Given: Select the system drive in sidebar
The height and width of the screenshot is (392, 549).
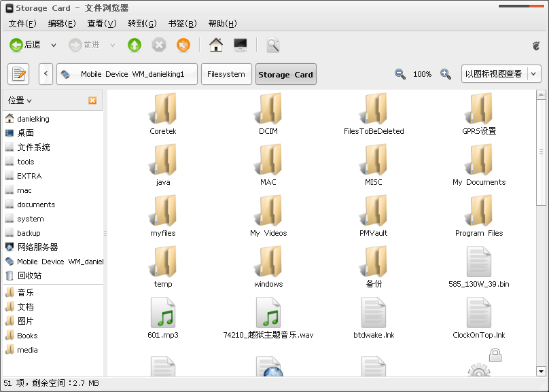Looking at the screenshot, I should 53,219.
